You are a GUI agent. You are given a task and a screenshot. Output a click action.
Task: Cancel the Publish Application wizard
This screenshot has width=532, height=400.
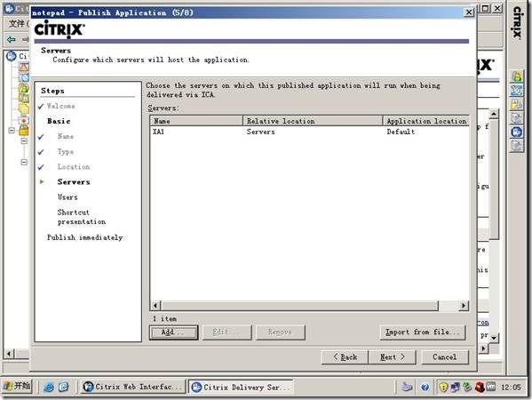coord(445,357)
